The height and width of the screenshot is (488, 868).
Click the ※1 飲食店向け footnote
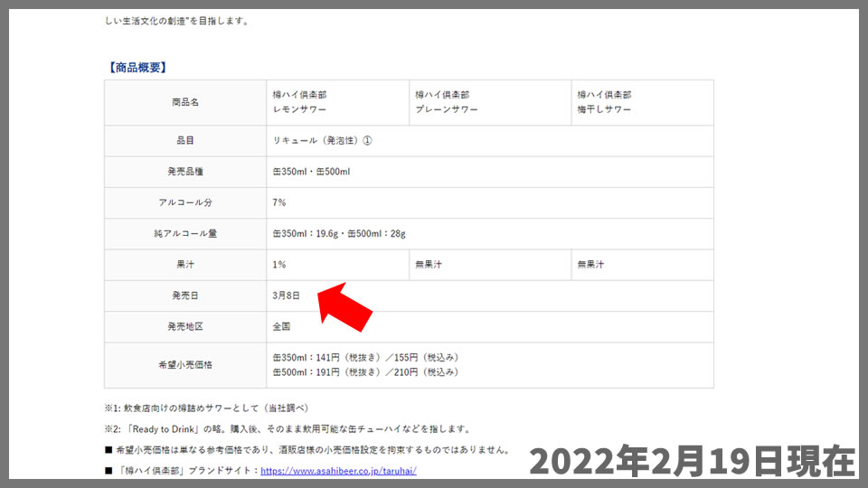[206, 408]
